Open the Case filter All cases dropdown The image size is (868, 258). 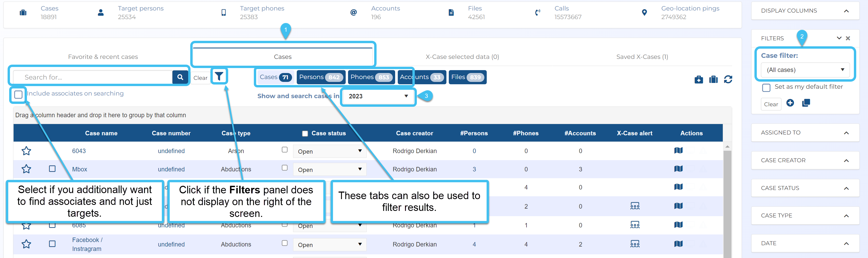(805, 70)
